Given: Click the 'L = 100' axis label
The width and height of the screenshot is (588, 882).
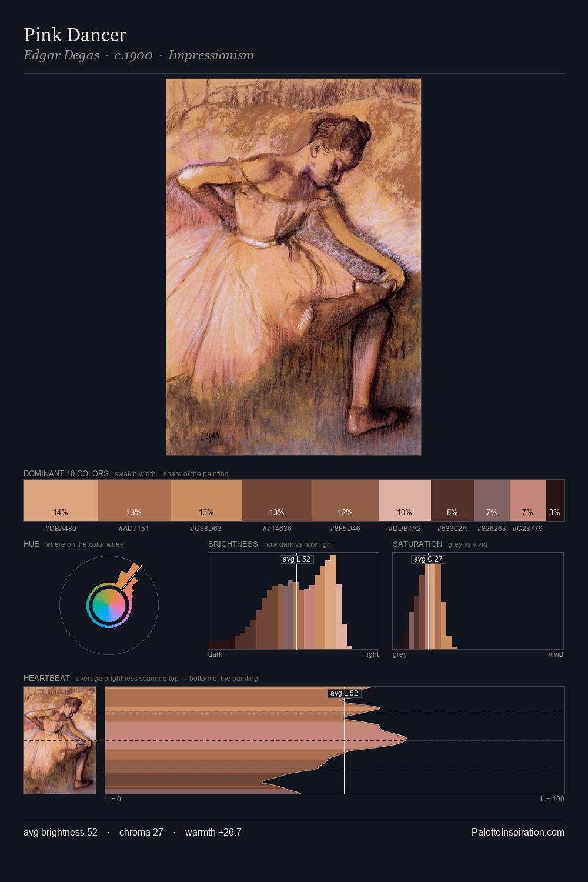Looking at the screenshot, I should tap(552, 799).
